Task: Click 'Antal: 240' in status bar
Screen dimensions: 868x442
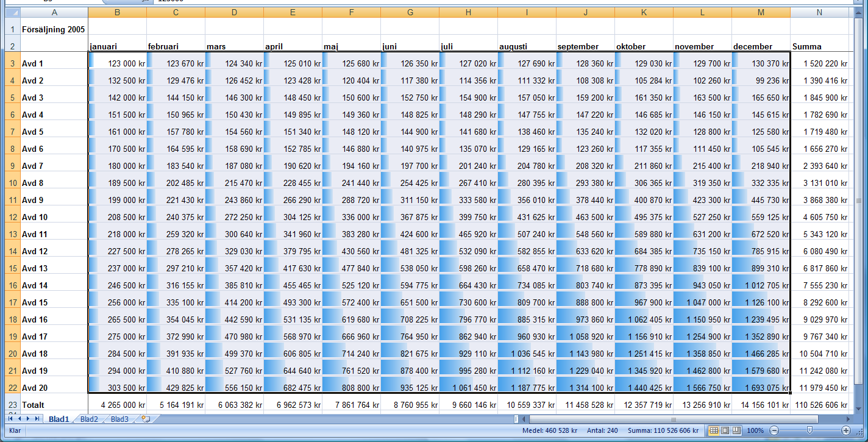Action: tap(602, 430)
